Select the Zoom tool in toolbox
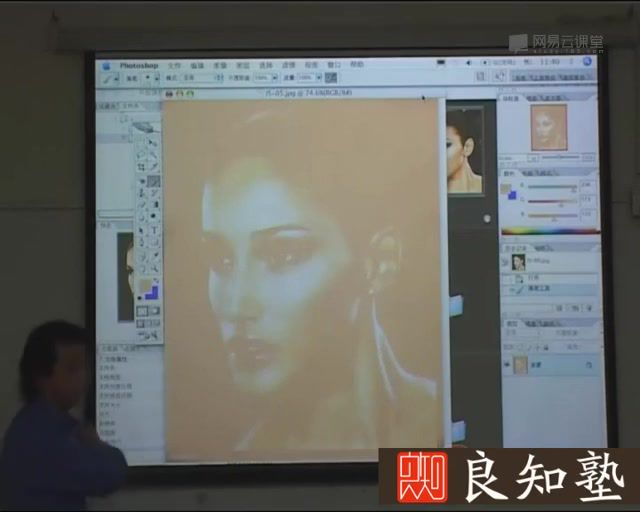 tap(153, 268)
